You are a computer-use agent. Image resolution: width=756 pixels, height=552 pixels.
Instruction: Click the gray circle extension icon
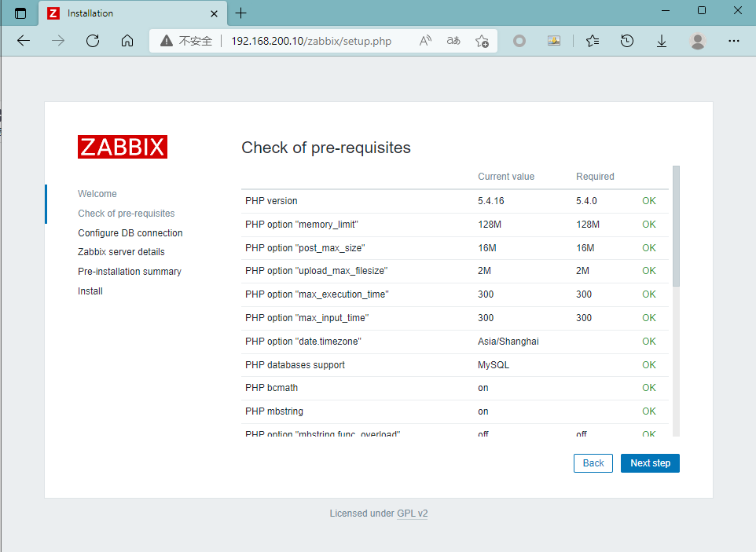[x=519, y=41]
